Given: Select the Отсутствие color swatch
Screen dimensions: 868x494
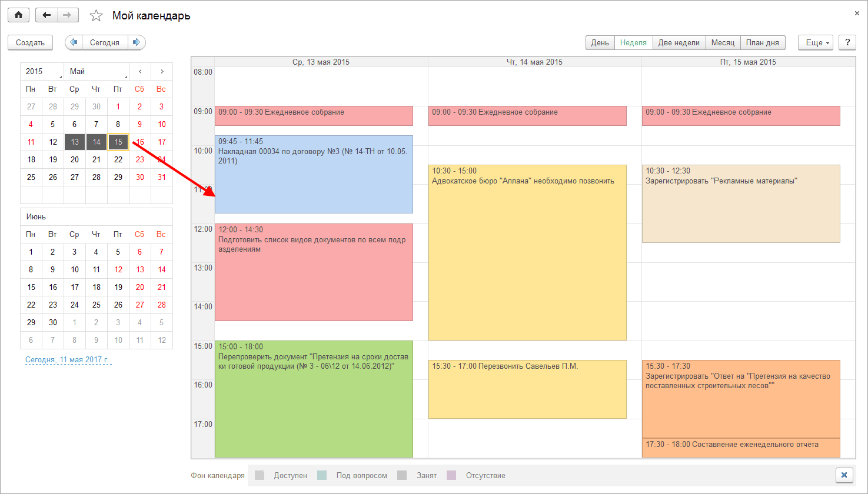Looking at the screenshot, I should point(451,475).
